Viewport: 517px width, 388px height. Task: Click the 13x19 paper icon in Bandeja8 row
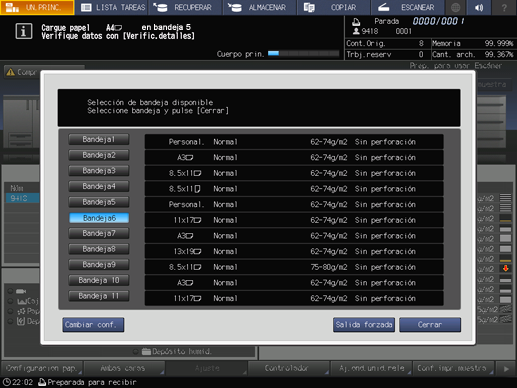click(197, 251)
